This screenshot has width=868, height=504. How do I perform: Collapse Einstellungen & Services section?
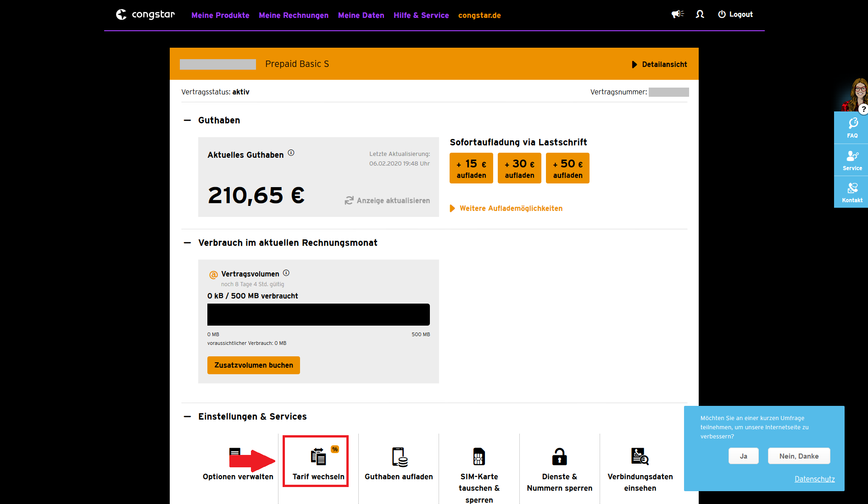(187, 416)
